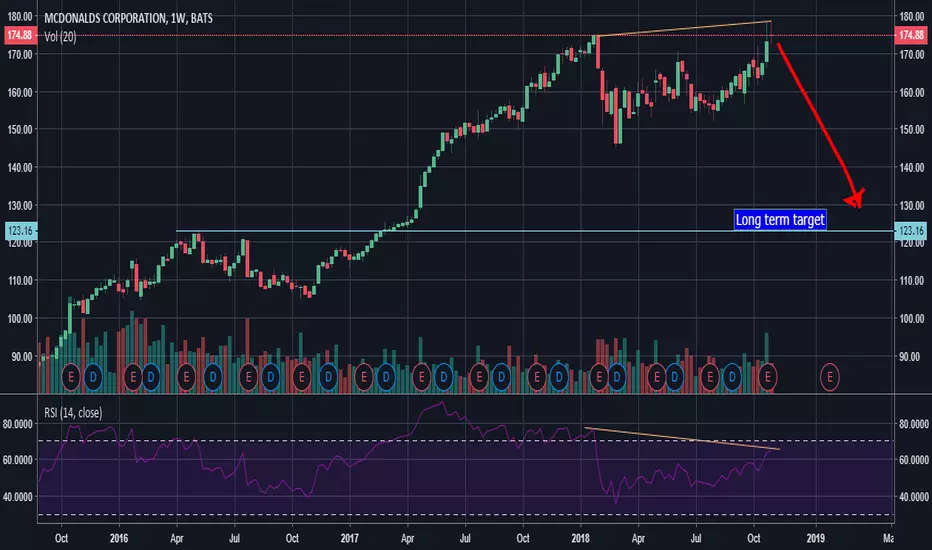Click the 2019 label on time axis
932x550 pixels.
coord(816,538)
